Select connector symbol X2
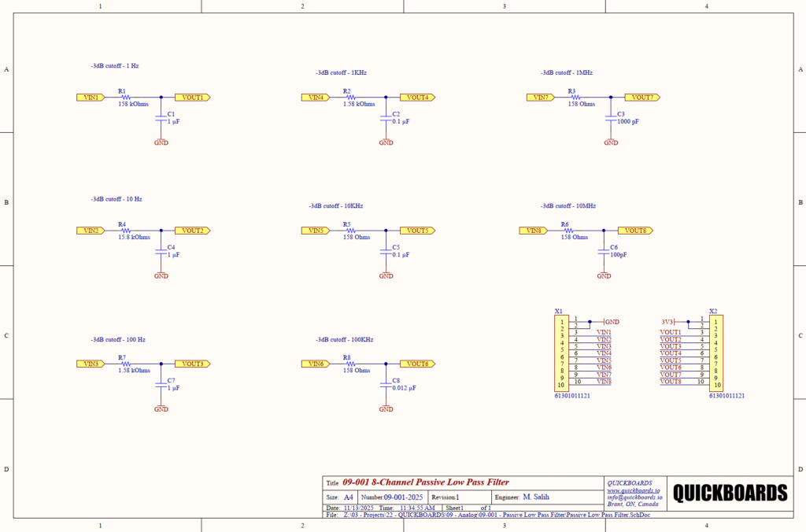Viewport: 806px width, 532px height. click(x=715, y=352)
